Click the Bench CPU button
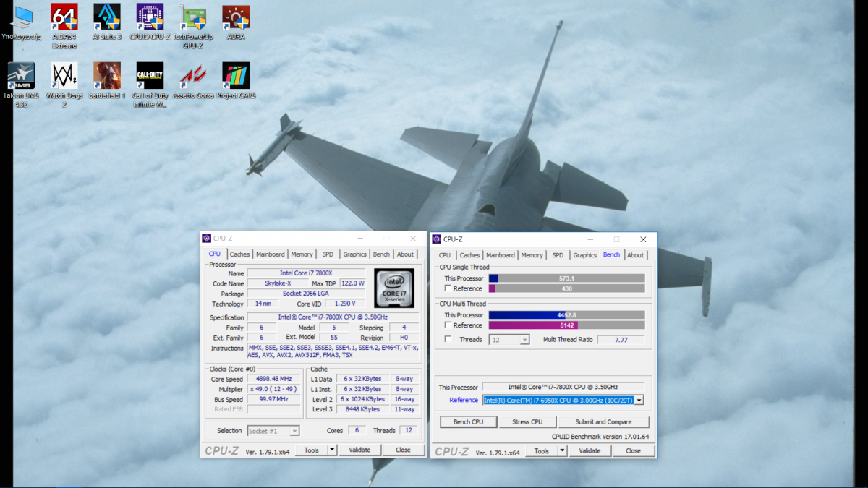The width and height of the screenshot is (868, 488). 468,422
